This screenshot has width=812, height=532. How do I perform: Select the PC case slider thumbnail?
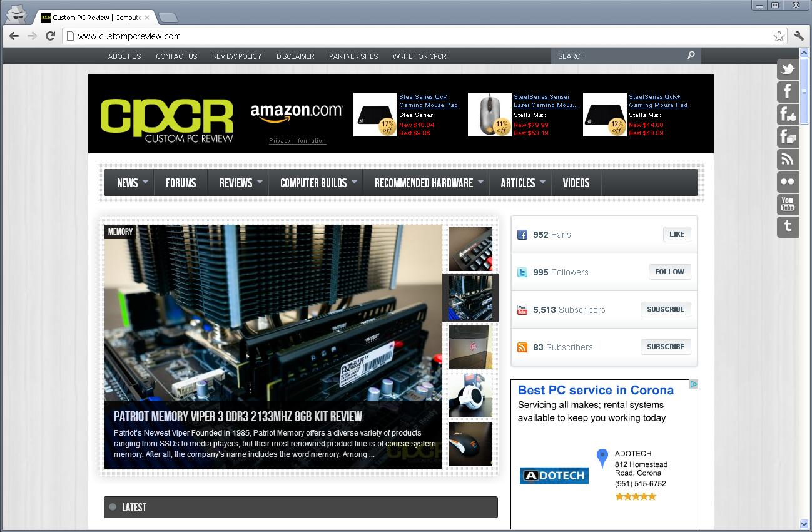(x=470, y=347)
